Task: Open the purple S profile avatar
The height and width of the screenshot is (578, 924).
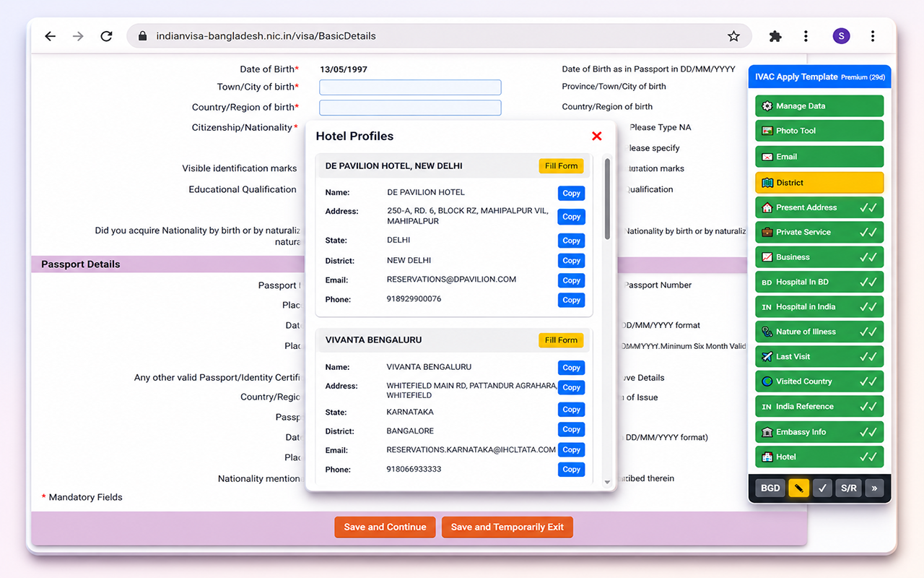Action: 841,36
